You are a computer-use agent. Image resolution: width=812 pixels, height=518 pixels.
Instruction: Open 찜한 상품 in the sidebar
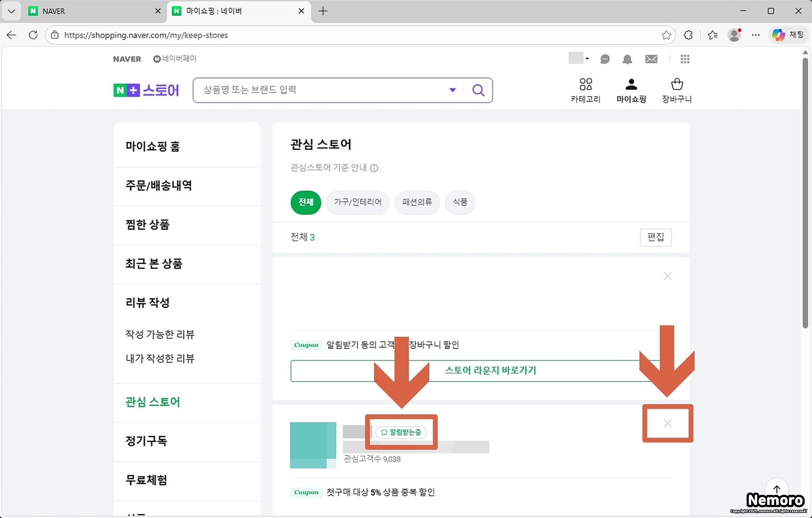click(147, 225)
